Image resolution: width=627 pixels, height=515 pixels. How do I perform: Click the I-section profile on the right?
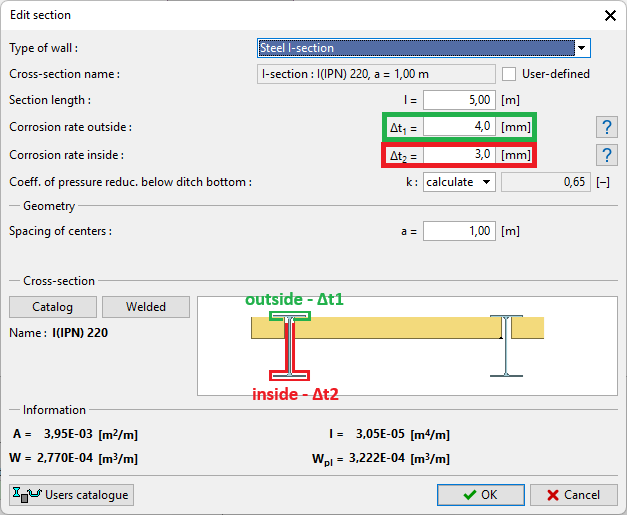click(506, 346)
